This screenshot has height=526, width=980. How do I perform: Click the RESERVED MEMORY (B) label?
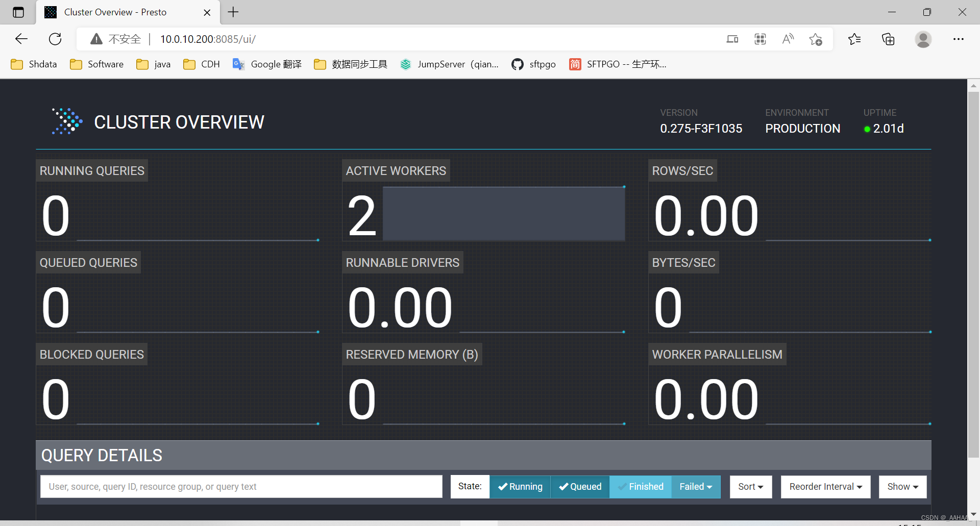[412, 355]
